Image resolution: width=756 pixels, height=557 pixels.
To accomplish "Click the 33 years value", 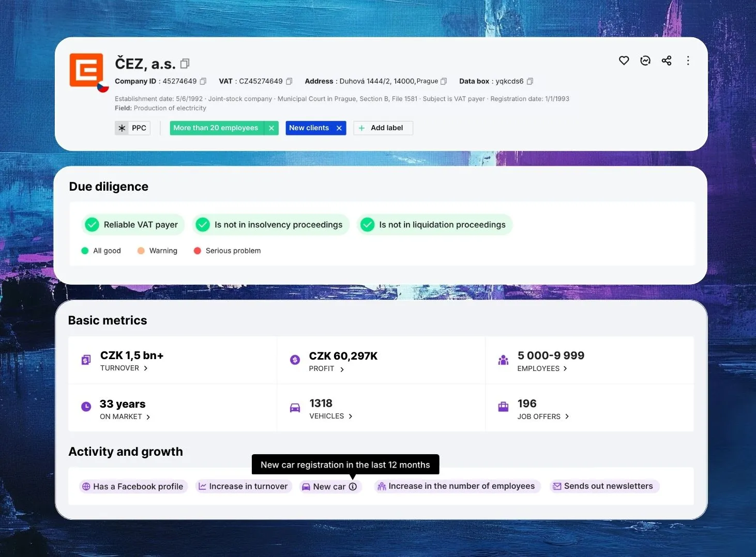I will coord(123,404).
